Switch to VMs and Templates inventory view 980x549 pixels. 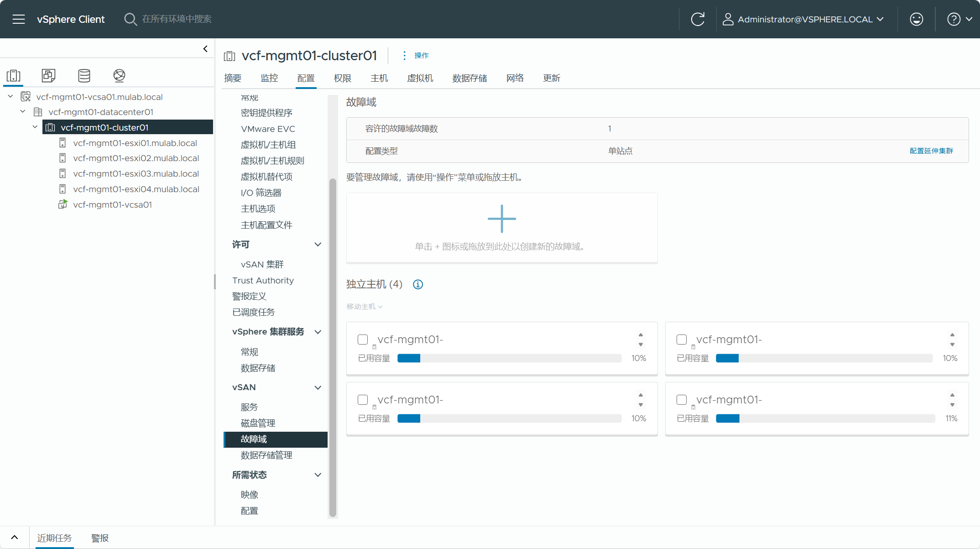pyautogui.click(x=48, y=75)
